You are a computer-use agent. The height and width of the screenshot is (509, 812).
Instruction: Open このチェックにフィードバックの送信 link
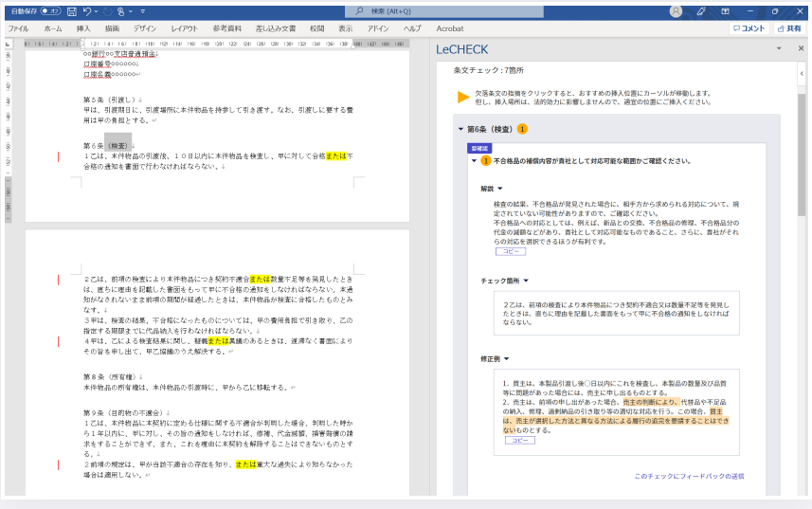689,476
